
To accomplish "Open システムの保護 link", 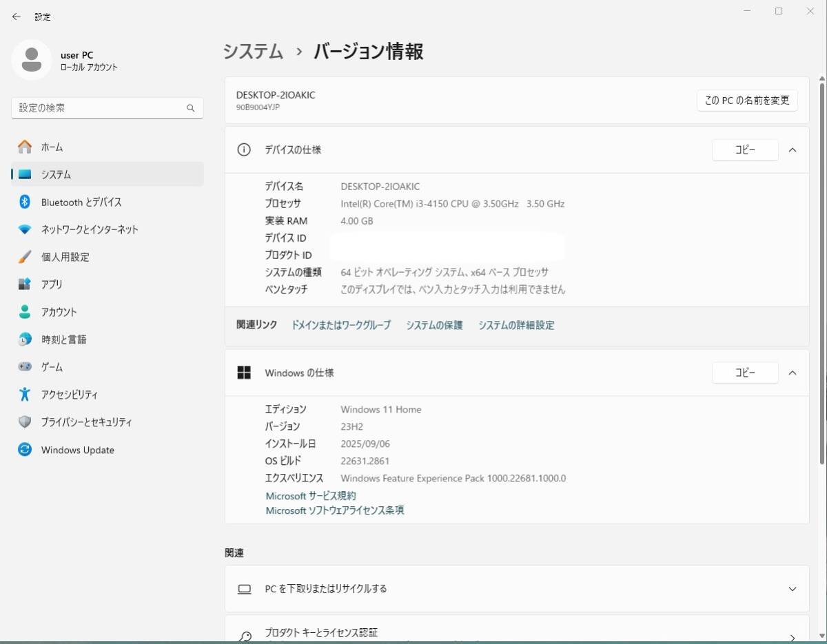I will [434, 325].
